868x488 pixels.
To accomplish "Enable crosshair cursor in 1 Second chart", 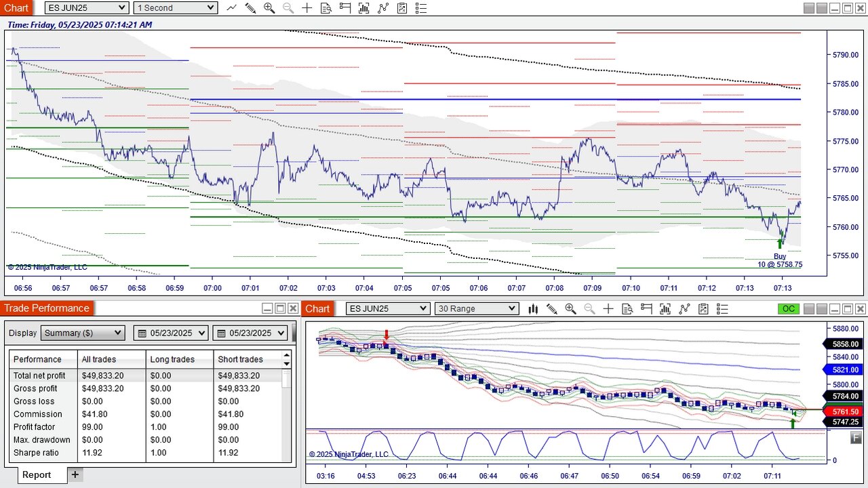I will [x=307, y=8].
